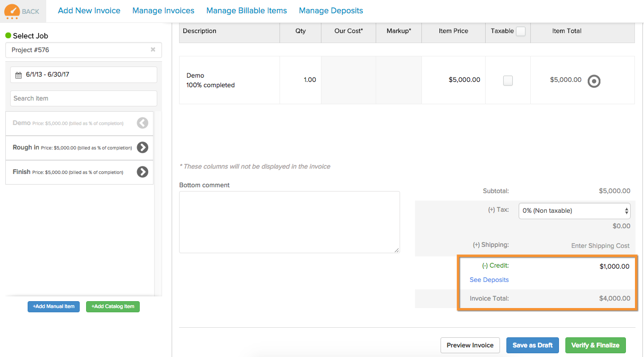Select the Rough in billable item row
This screenshot has height=357, width=644.
click(79, 147)
